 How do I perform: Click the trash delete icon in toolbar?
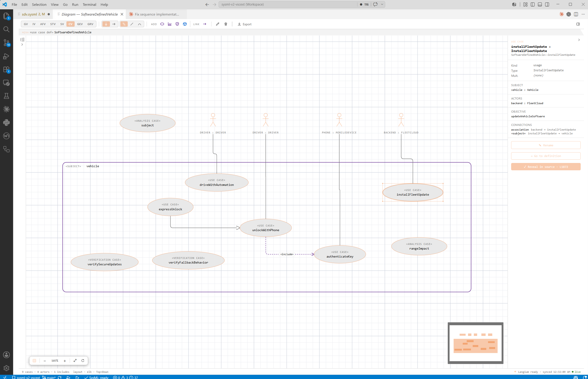click(226, 24)
